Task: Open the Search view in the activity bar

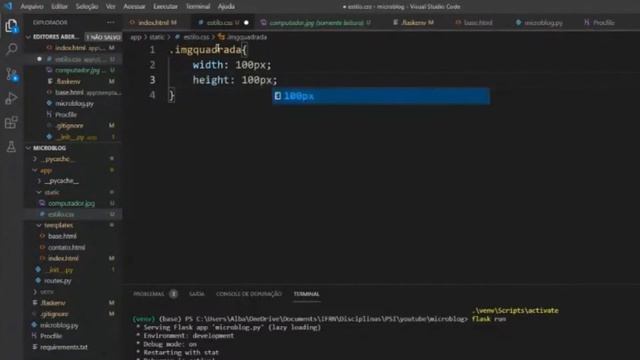Action: tap(11, 49)
